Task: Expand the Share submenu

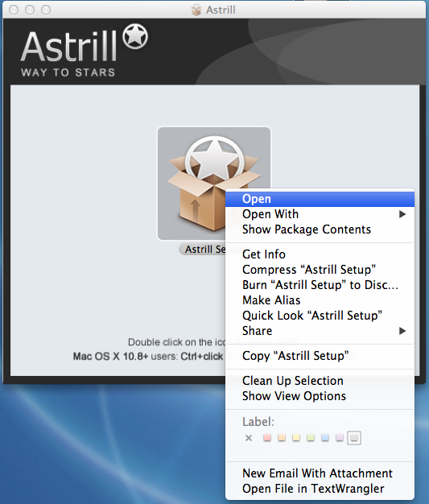Action: click(x=320, y=331)
